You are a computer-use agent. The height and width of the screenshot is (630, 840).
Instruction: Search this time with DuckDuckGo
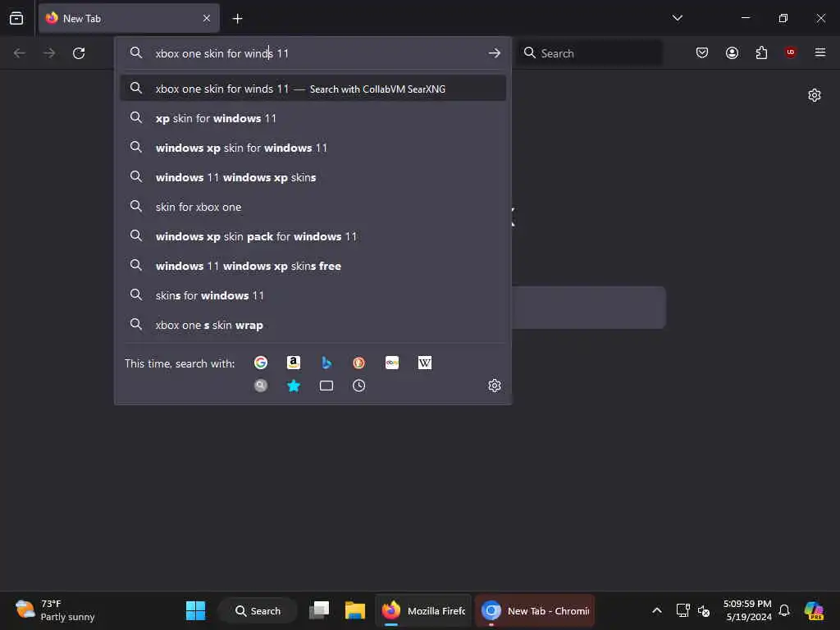tap(359, 363)
